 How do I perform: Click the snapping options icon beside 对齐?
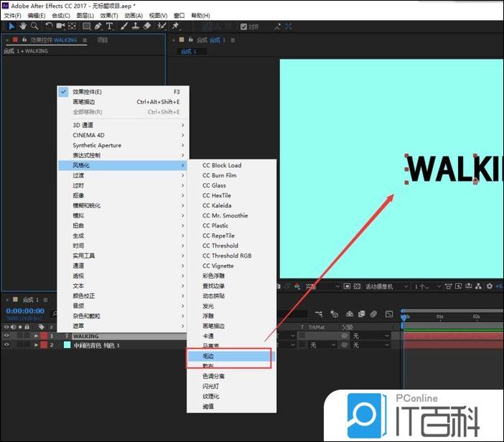[277, 27]
